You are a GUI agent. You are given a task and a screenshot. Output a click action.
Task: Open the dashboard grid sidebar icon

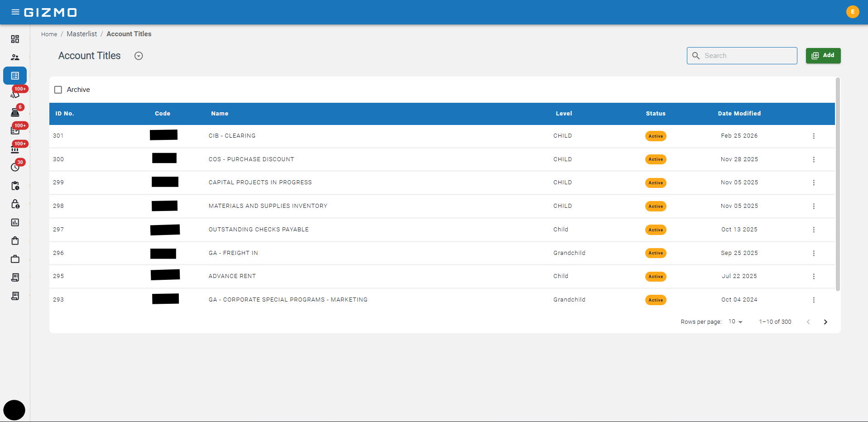pos(15,39)
